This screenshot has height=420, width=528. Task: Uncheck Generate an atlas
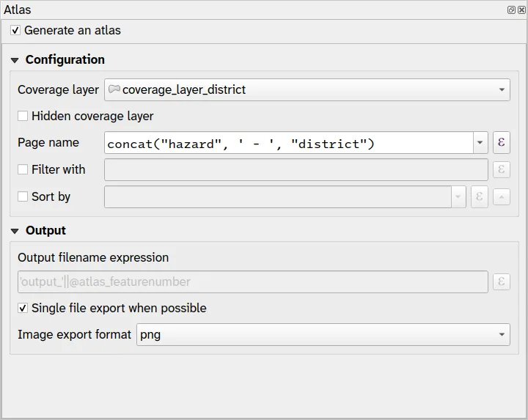pyautogui.click(x=15, y=31)
